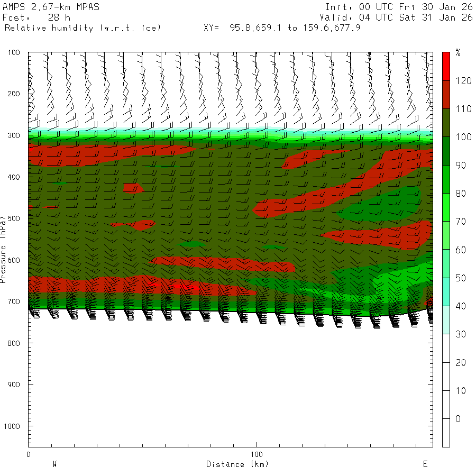Click the colorbar label '90'
Image resolution: width=476 pixels, height=476 pixels.
click(461, 166)
